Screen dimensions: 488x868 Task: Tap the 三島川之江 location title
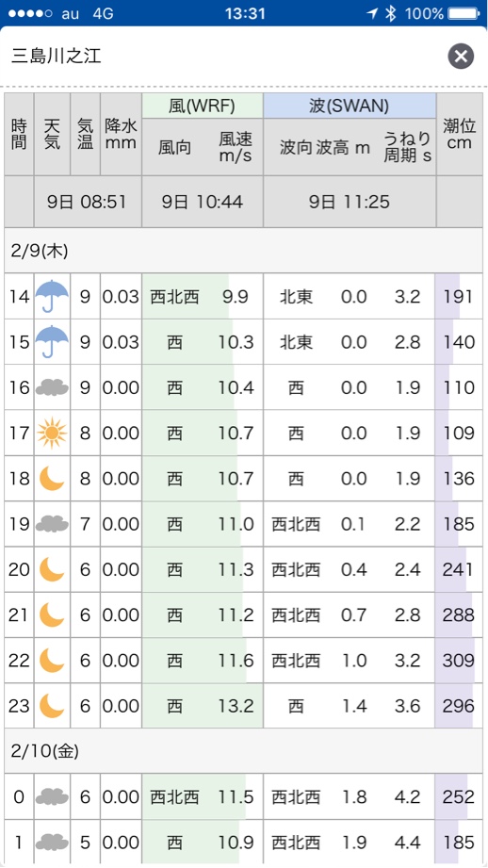tap(56, 57)
